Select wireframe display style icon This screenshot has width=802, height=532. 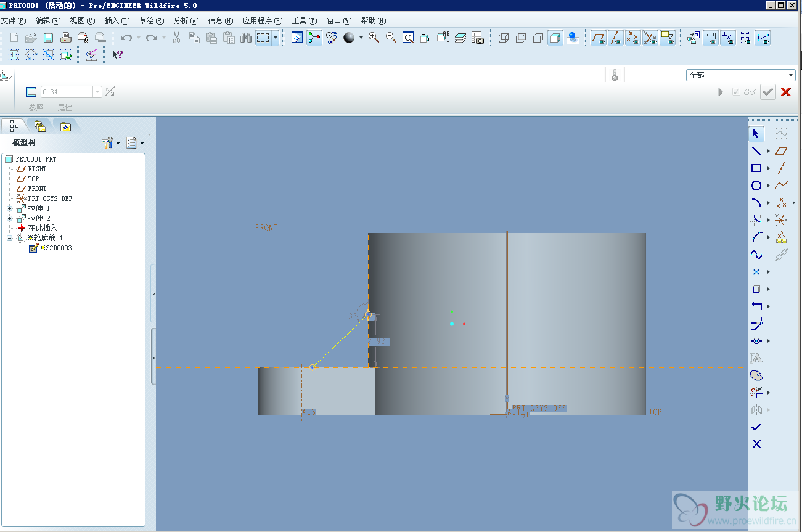tap(504, 38)
